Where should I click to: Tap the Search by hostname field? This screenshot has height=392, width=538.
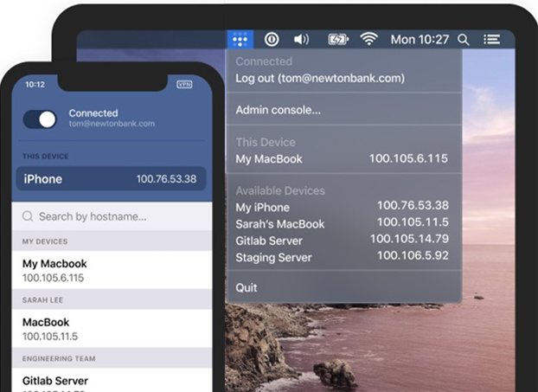tap(112, 216)
